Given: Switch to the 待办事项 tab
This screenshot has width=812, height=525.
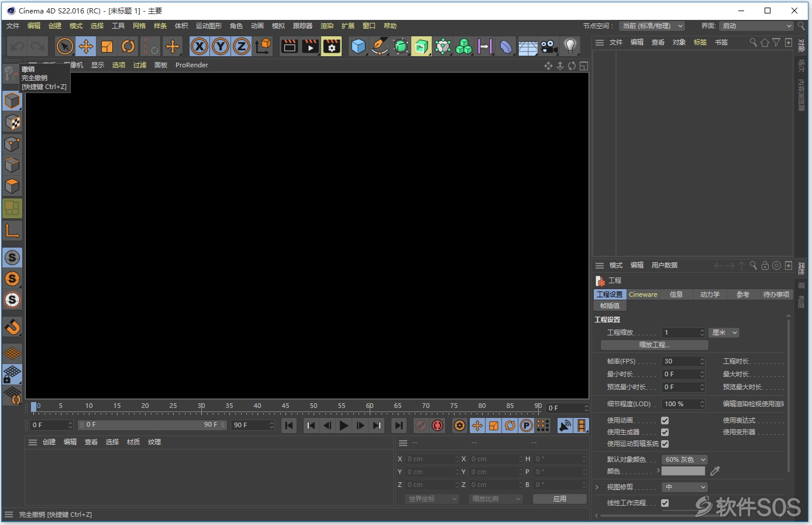Looking at the screenshot, I should pos(776,294).
